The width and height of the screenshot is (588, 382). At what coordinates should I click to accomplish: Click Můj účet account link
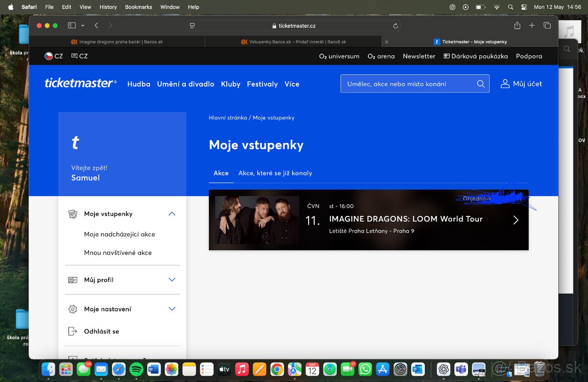coord(521,84)
